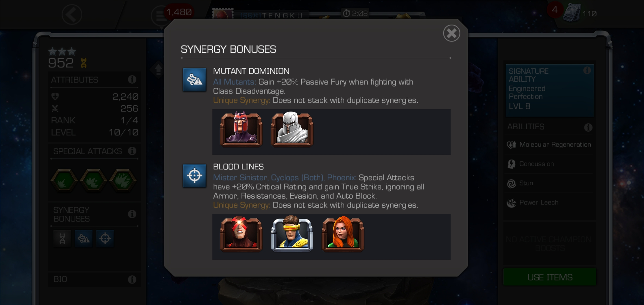Open Bio info icon
The width and height of the screenshot is (644, 305).
[x=132, y=279]
